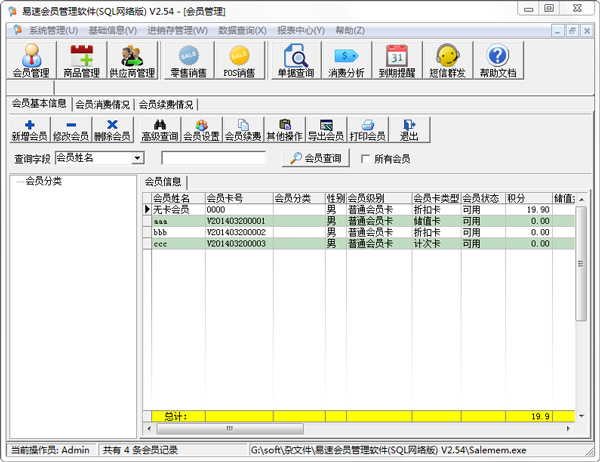Switch to 会员消费情况 tab
The image size is (600, 462).
[103, 104]
